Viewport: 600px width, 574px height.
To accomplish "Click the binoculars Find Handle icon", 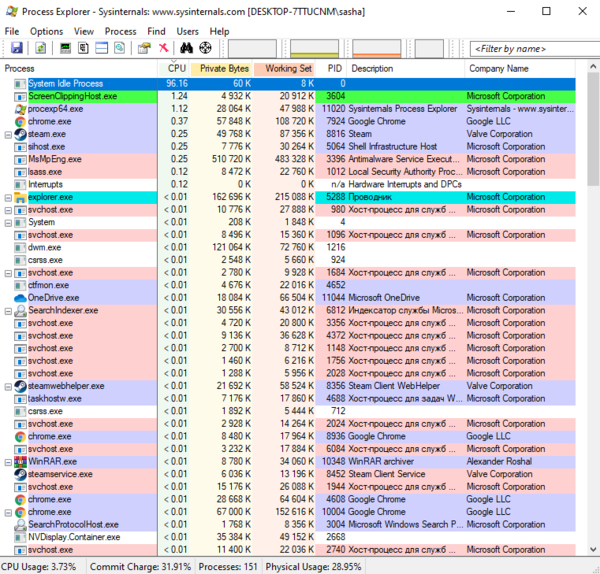I will coord(185,48).
